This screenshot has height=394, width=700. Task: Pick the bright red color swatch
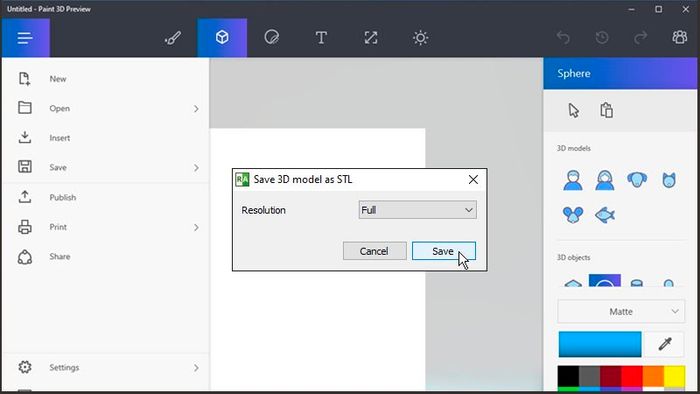coord(632,376)
